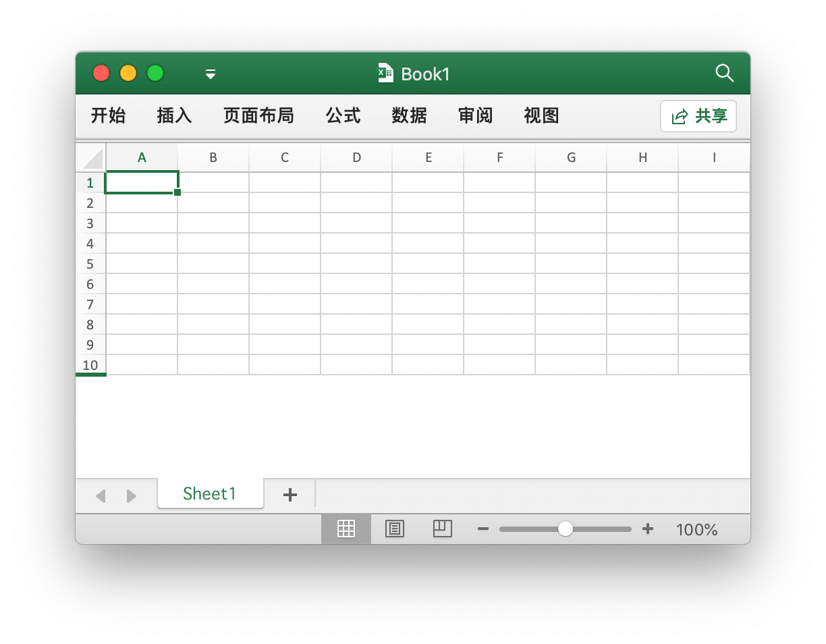Select row 10 header

[90, 365]
